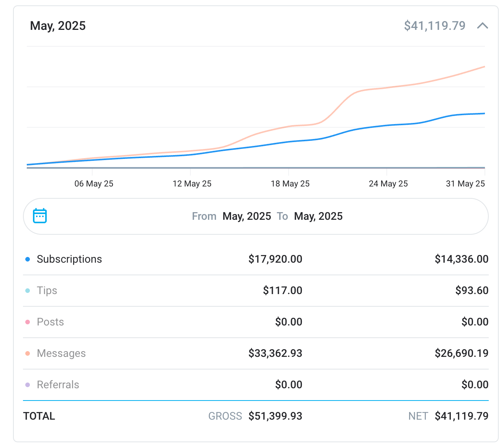Image resolution: width=501 pixels, height=448 pixels.
Task: Click the $41,119.79 header total
Action: tap(434, 26)
